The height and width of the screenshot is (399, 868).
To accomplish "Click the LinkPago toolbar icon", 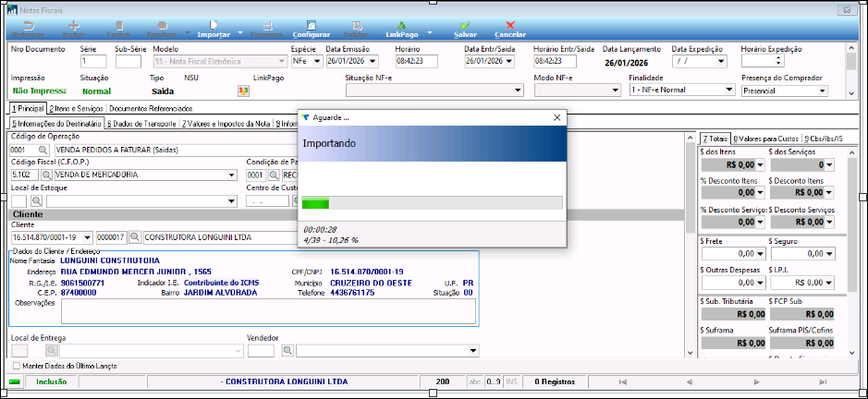I will pyautogui.click(x=402, y=26).
